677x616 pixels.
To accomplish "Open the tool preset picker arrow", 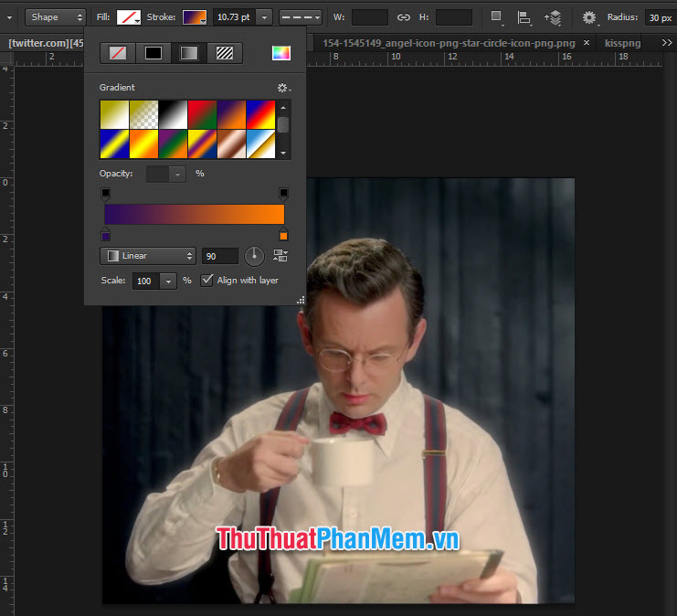I will (9, 17).
